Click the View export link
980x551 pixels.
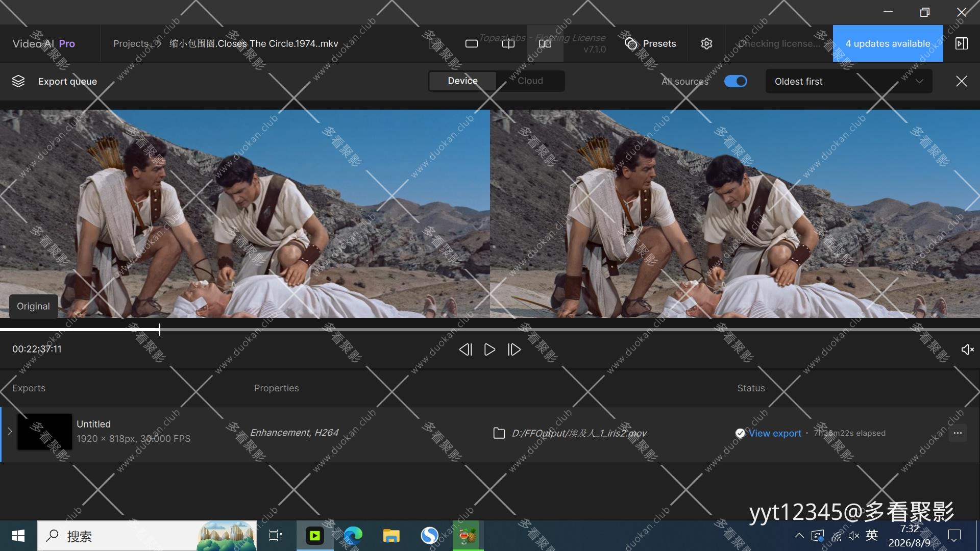tap(775, 433)
